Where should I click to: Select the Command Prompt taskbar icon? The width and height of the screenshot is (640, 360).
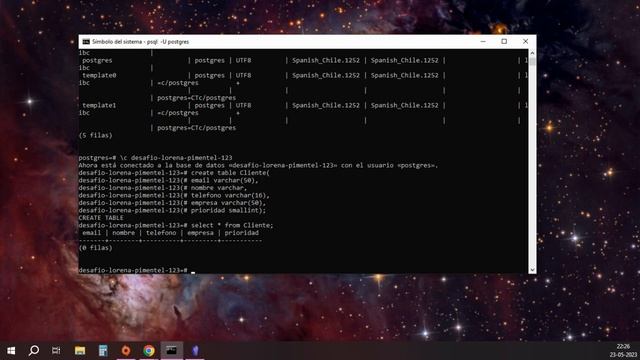coord(171,350)
